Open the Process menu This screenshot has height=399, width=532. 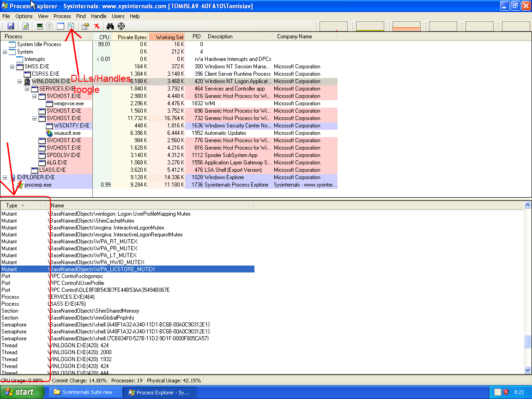click(62, 16)
